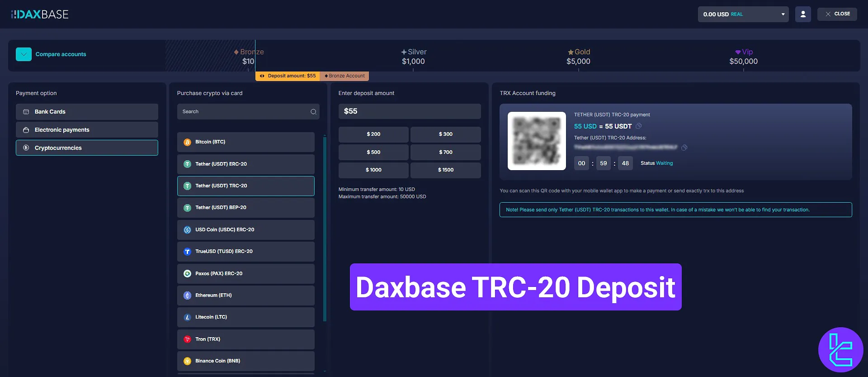The image size is (868, 377).
Task: Select Tether (USDT) BEP-20
Action: 245,208
